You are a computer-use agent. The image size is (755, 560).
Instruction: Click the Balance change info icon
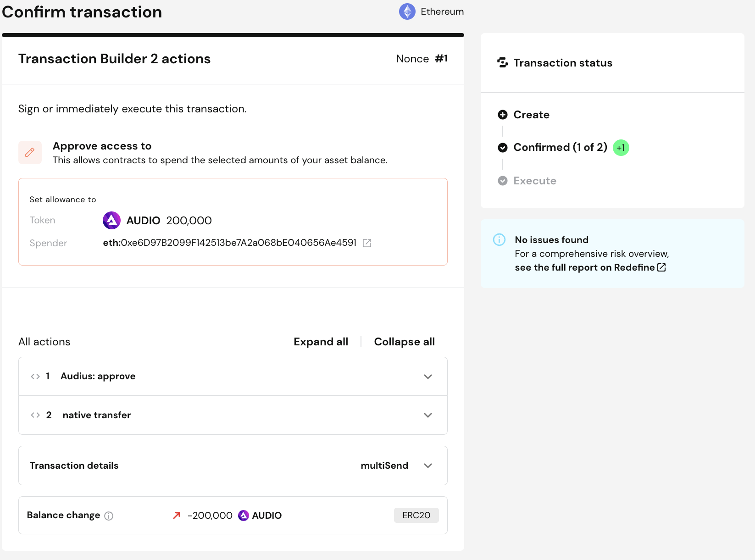109,516
